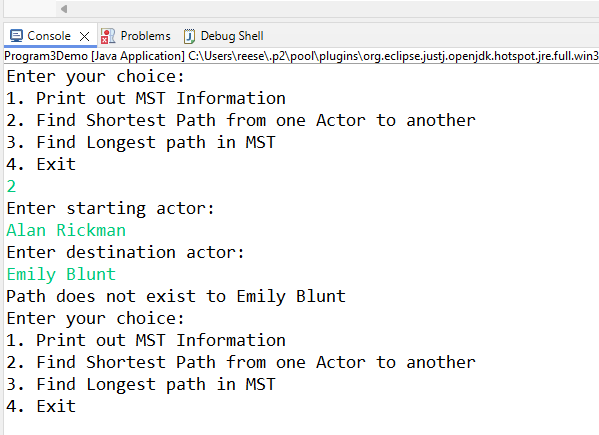
Task: Click the 'Enter destination actor:' prompt line
Action: 125,252
